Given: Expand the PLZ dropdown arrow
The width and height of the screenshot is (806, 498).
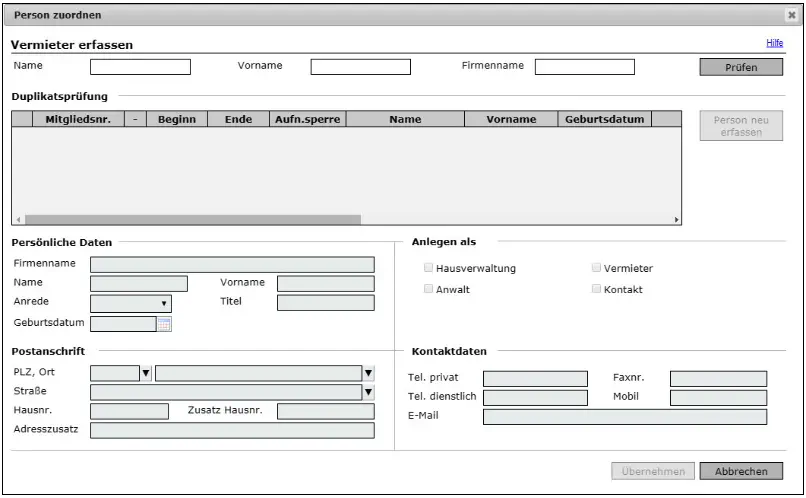Looking at the screenshot, I should coord(145,373).
